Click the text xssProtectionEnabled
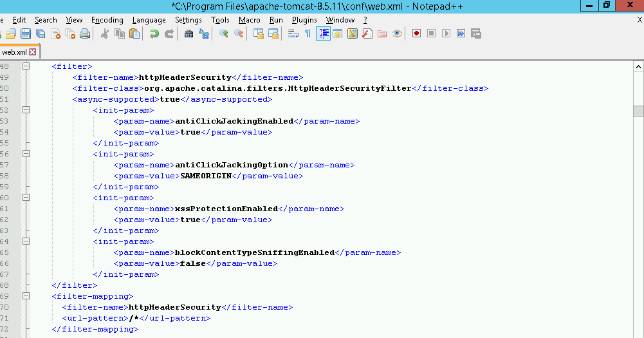Viewport: 644px width, 338px height. 226,209
